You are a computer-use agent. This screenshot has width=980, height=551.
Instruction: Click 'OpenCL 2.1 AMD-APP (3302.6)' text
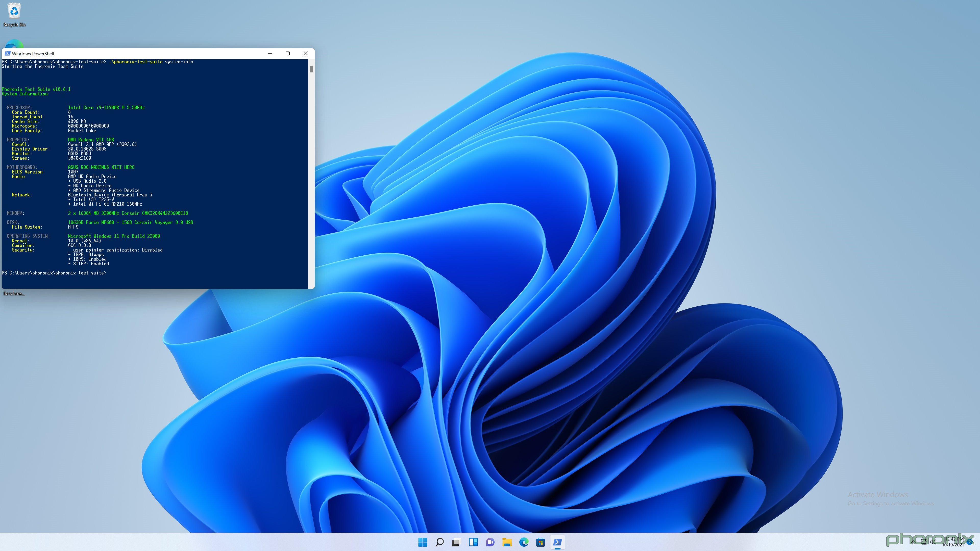coord(102,144)
